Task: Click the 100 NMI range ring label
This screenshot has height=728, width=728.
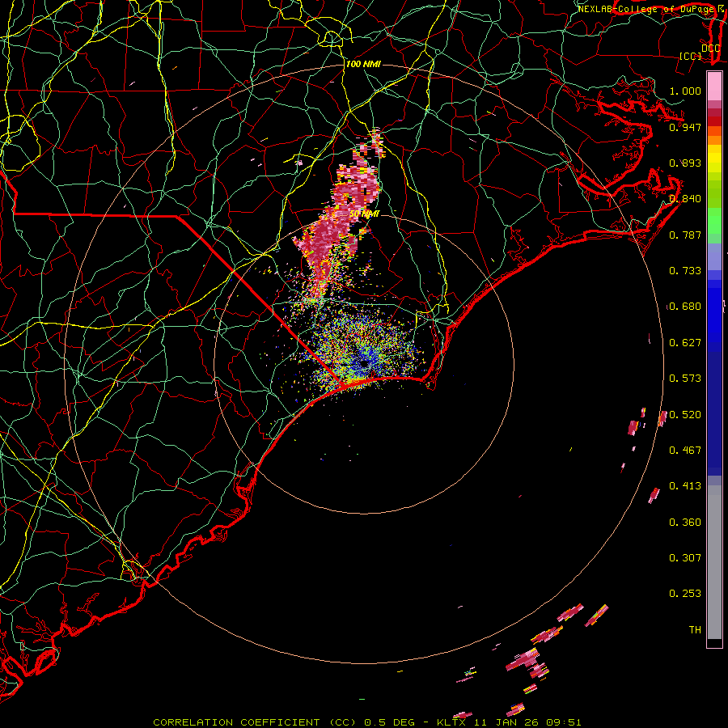Action: click(x=363, y=64)
